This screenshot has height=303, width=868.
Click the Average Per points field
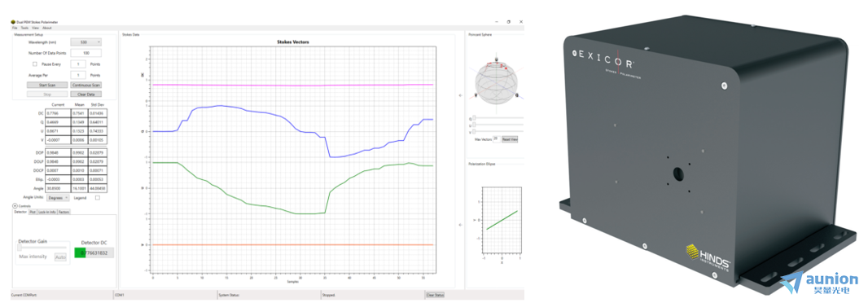[x=79, y=75]
